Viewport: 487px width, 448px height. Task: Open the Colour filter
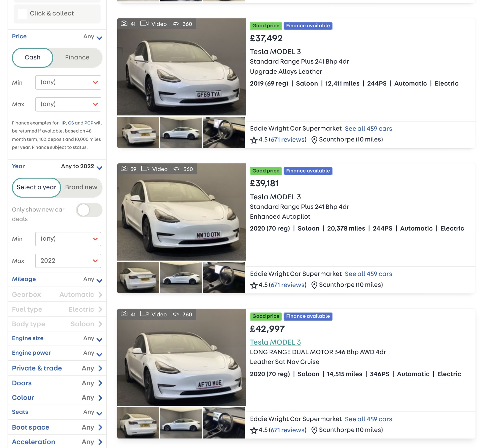(x=57, y=398)
